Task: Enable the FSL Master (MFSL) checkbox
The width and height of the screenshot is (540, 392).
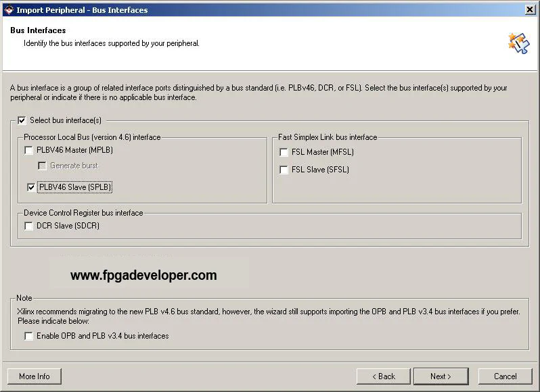Action: 284,152
